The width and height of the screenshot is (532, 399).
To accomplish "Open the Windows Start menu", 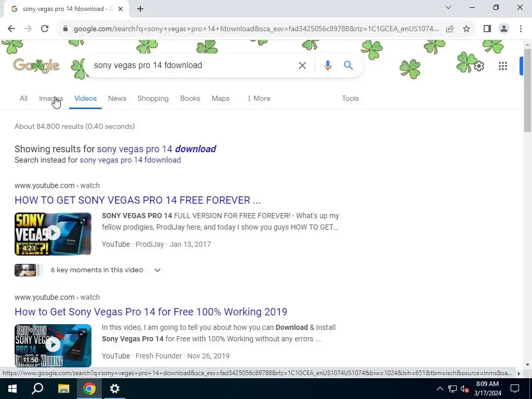I will point(12,389).
